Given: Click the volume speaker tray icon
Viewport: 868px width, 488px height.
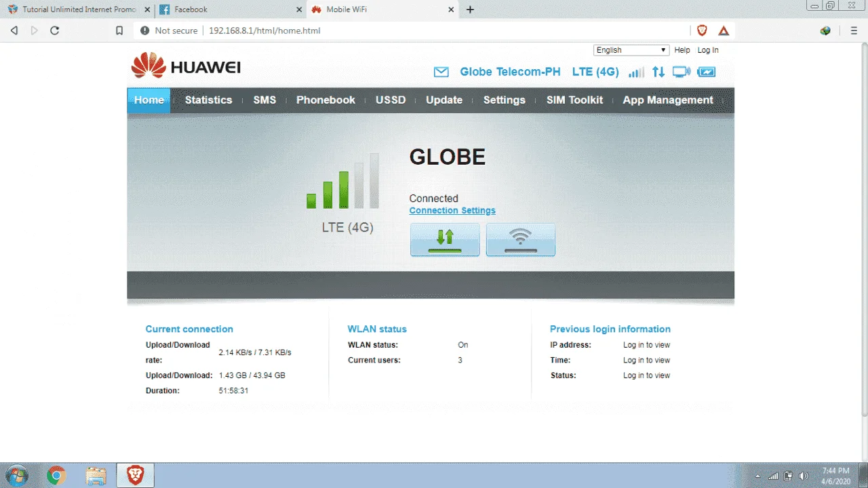Looking at the screenshot, I should [x=804, y=476].
